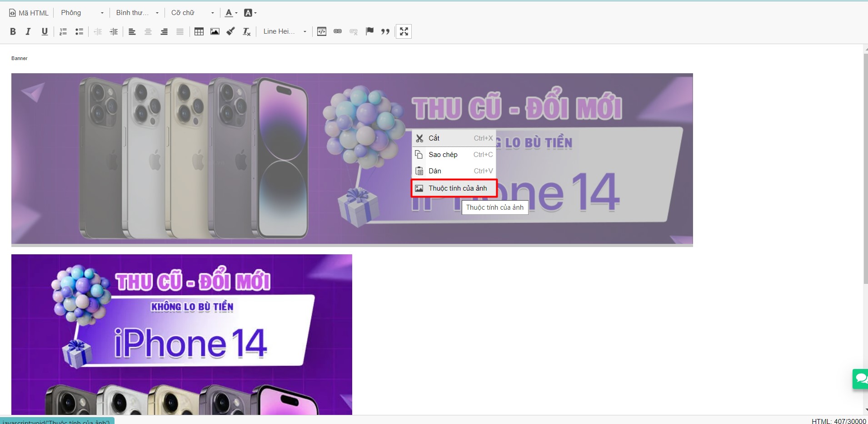Screen dimensions: 868x424
Task: Choose Dán from the context menu
Action: coord(454,171)
